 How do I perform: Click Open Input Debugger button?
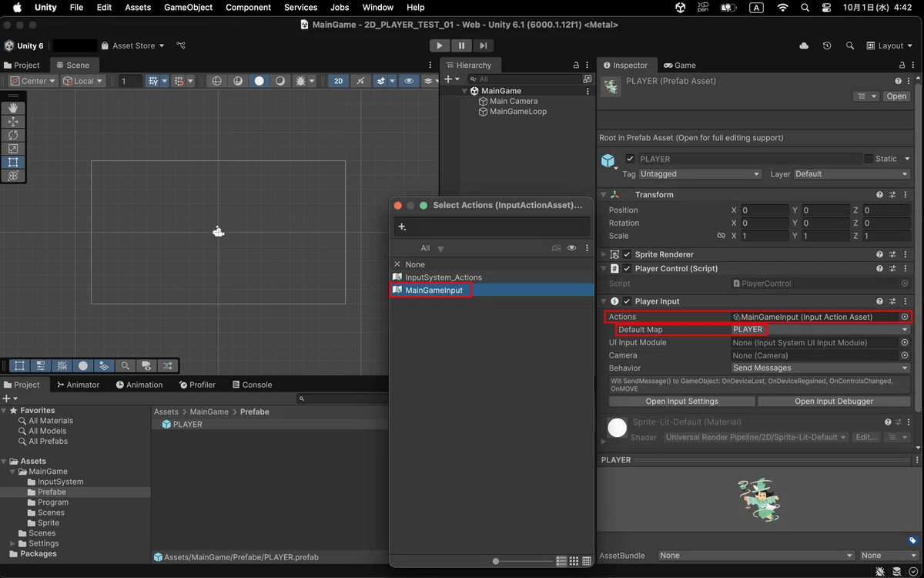click(x=834, y=402)
